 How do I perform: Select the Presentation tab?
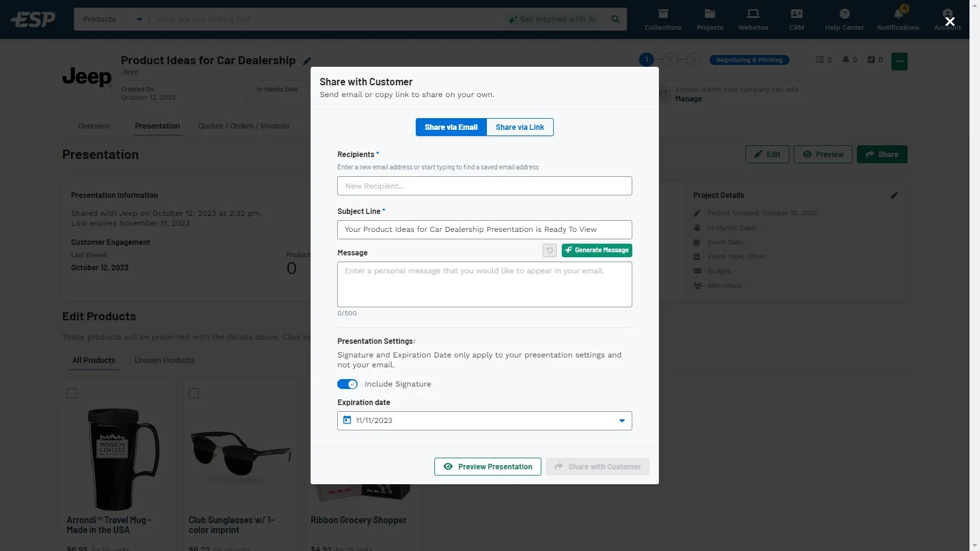(x=157, y=126)
